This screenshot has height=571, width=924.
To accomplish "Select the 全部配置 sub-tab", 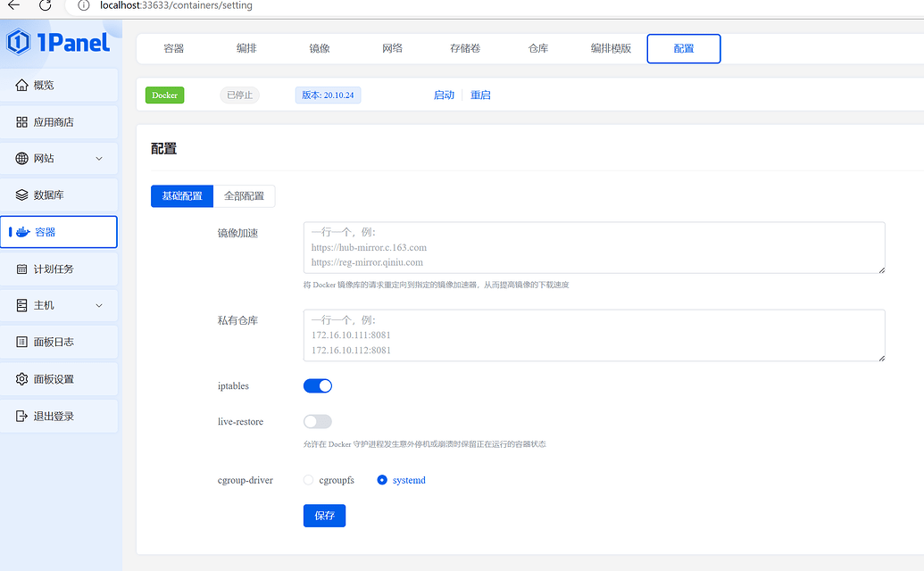I will coord(244,196).
